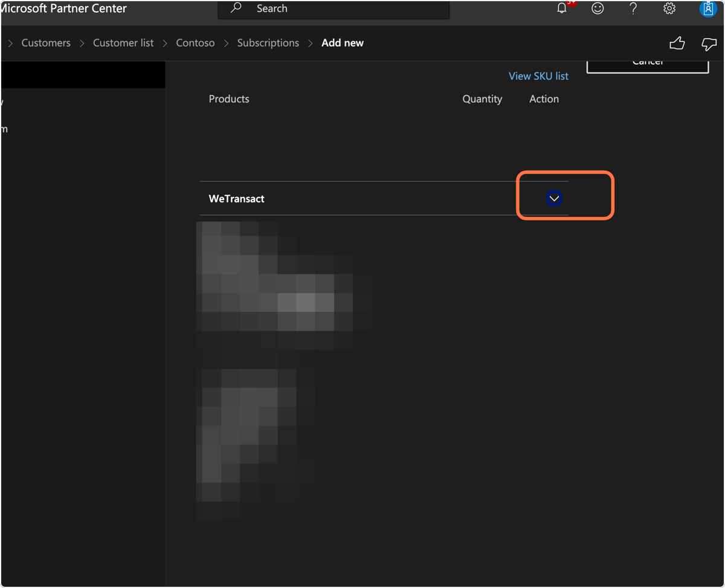Click the WeTransact product name

237,199
